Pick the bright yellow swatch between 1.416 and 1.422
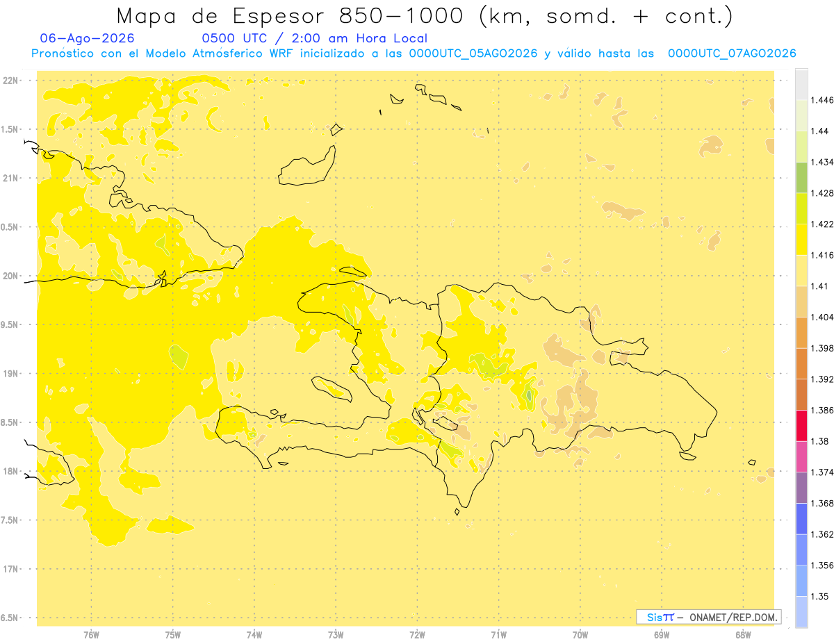The width and height of the screenshot is (834, 644). tap(801, 240)
